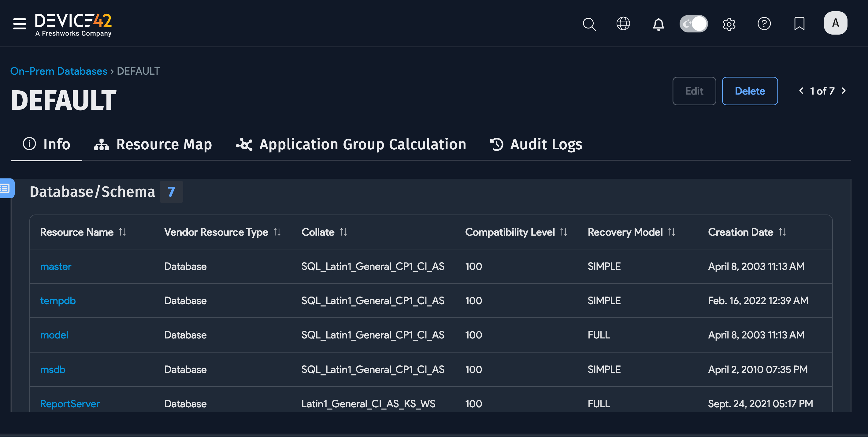
Task: Open the hamburger navigation menu
Action: (x=19, y=24)
